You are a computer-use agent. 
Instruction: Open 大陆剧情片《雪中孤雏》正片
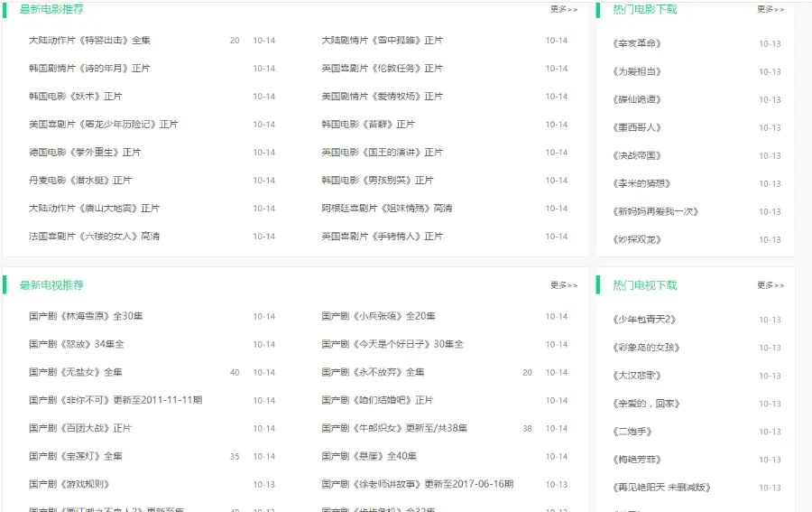point(383,41)
